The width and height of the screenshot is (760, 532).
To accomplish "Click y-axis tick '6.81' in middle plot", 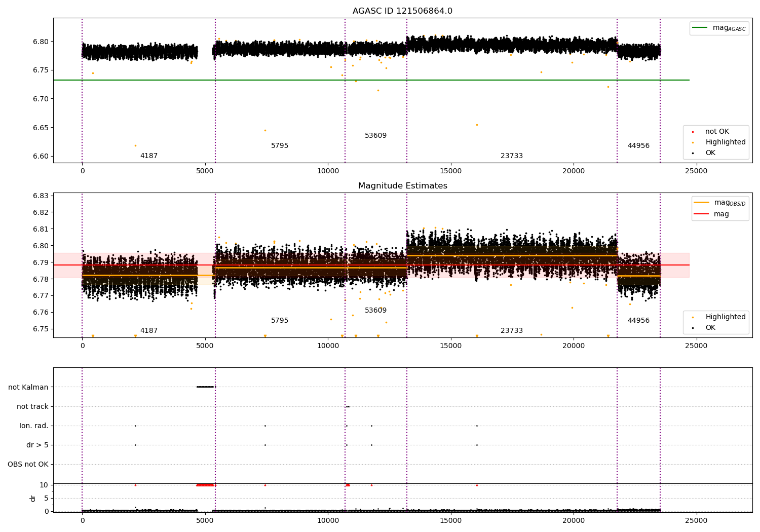I will pyautogui.click(x=40, y=230).
